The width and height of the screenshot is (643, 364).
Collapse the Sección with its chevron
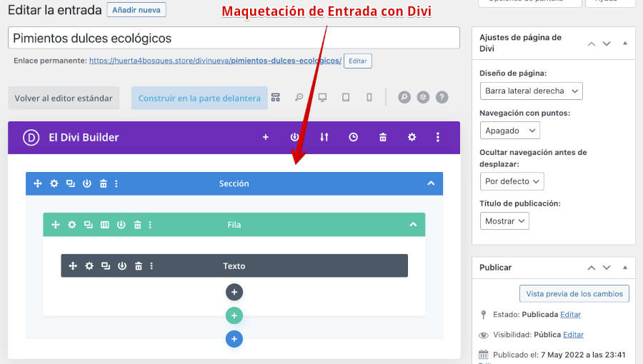click(431, 183)
